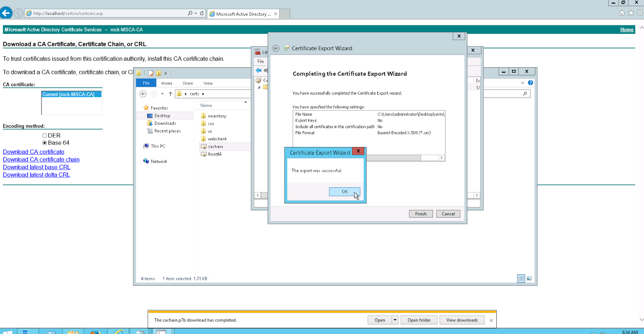Confirm the export was successful with OK

[x=345, y=192]
